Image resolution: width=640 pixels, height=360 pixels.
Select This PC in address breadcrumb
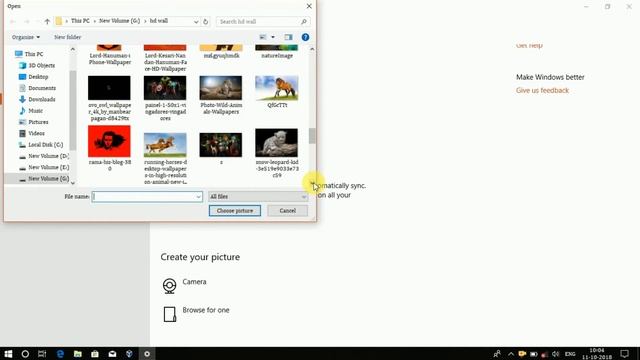point(80,21)
